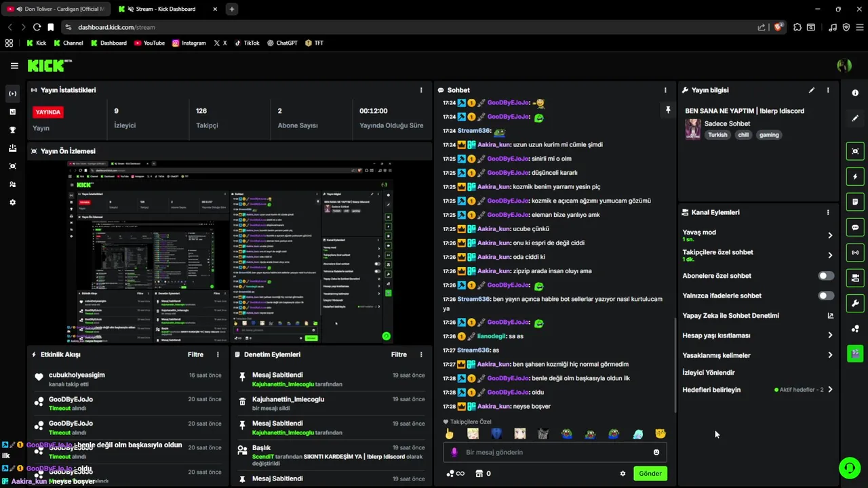868x488 pixels.
Task: Click the Turkish tag
Action: pyautogui.click(x=717, y=135)
